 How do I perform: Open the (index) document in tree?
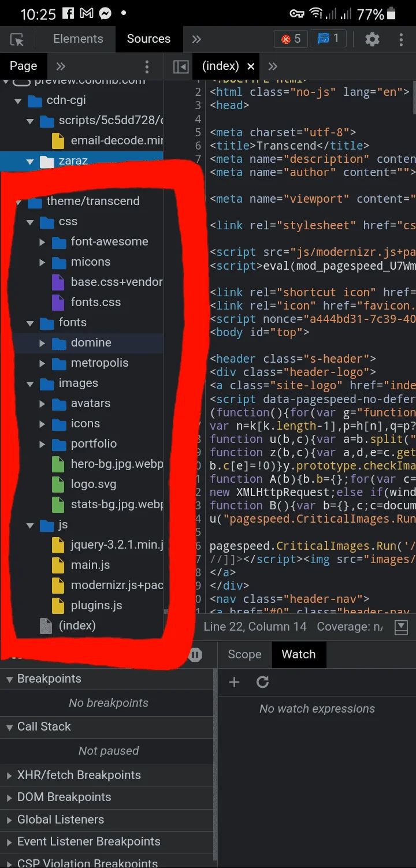click(x=68, y=626)
